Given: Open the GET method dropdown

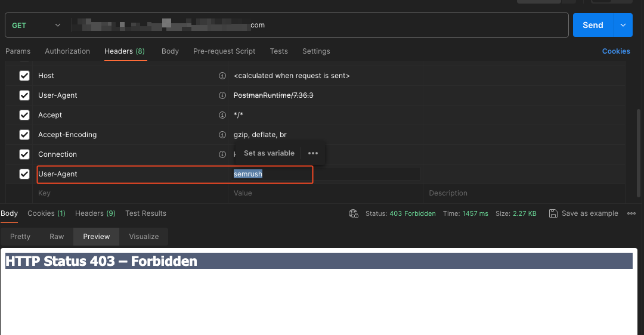Looking at the screenshot, I should pos(37,25).
